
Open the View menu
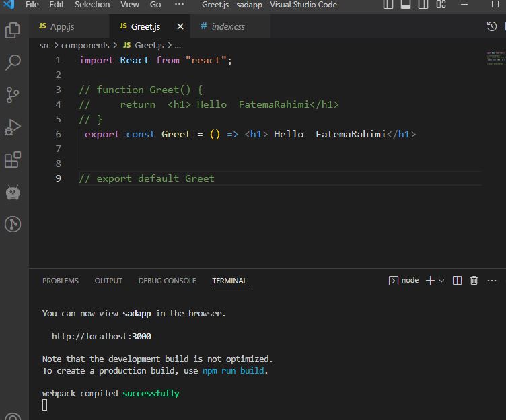coord(130,5)
